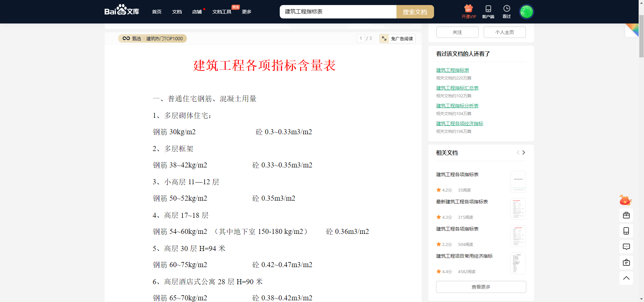Viewport: 644px width, 302px height.
Task: Click the text 钢筋 30kg/m2
Action: point(174,132)
